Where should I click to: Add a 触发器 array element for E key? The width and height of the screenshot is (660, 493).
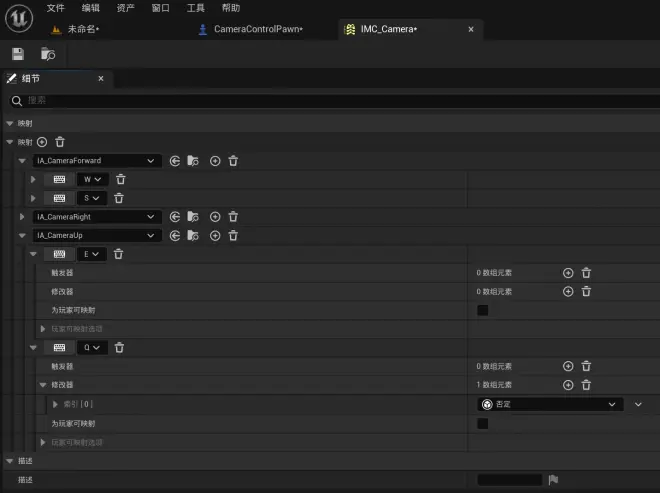pos(568,273)
